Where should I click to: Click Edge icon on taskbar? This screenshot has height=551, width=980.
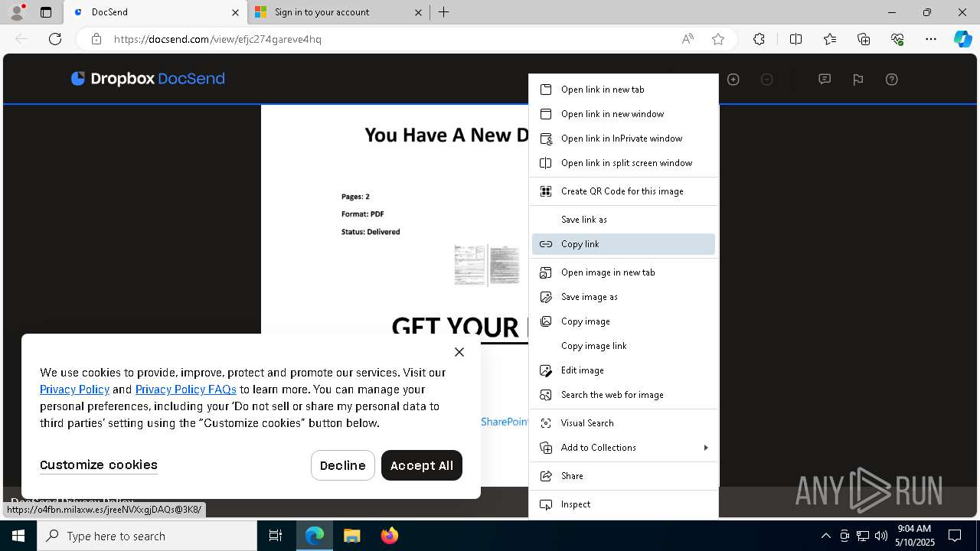point(315,536)
